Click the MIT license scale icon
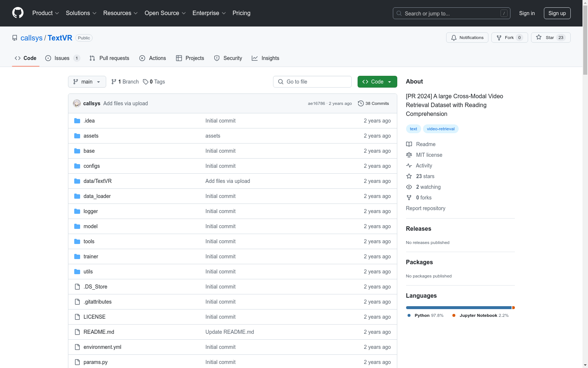This screenshot has width=588, height=368. (409, 155)
